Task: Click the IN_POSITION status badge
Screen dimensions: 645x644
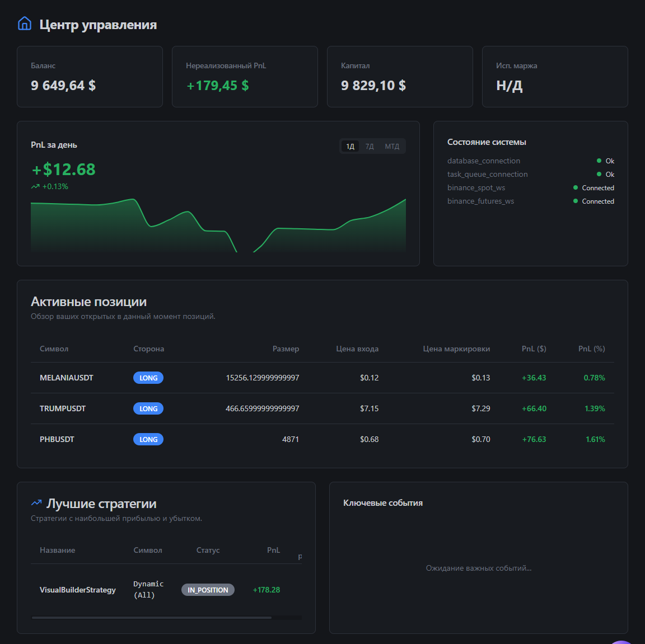Action: click(x=208, y=589)
